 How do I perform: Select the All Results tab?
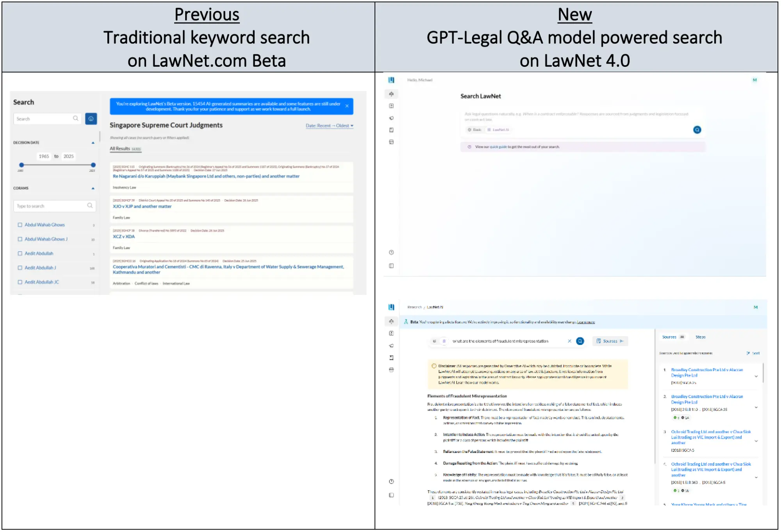pos(125,149)
